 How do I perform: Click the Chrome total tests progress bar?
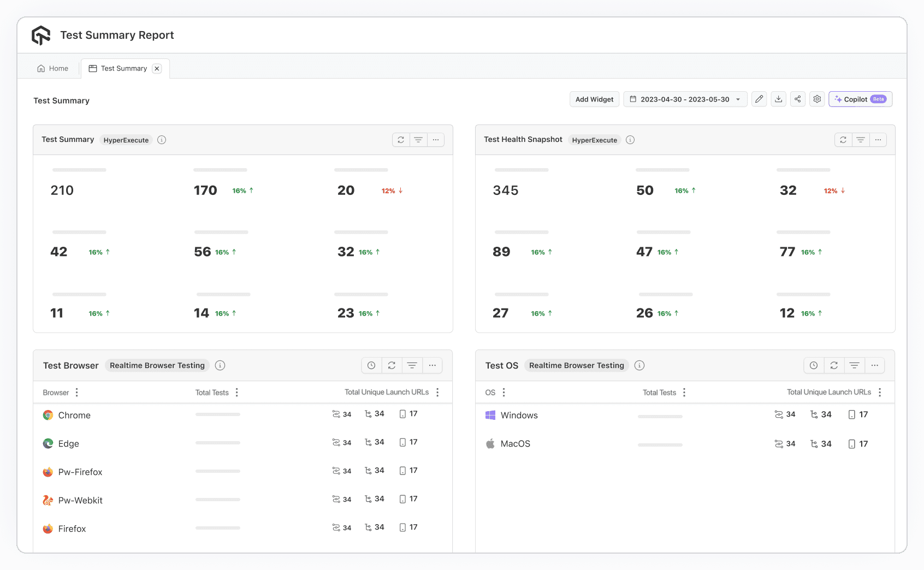tap(218, 414)
